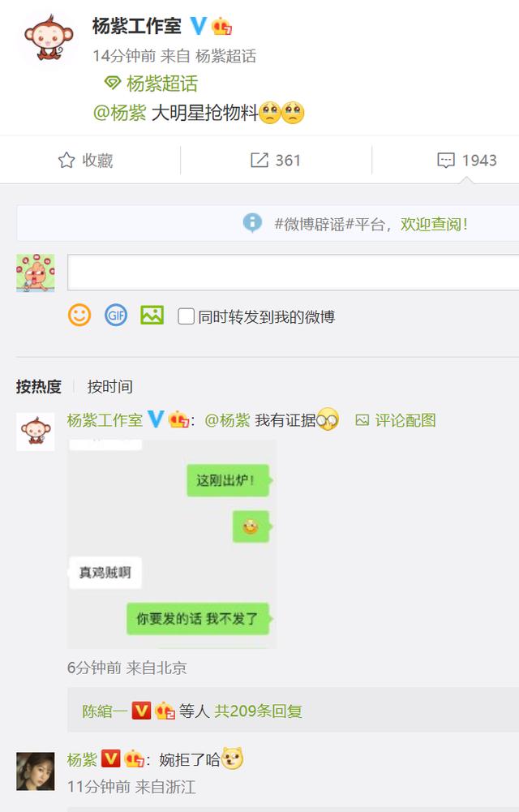Click inside the comment input box

[x=293, y=273]
